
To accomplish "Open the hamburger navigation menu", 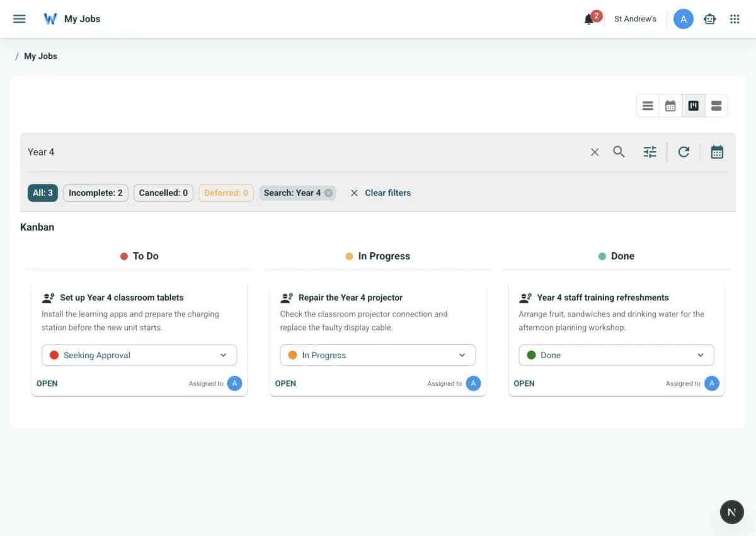I will pos(20,19).
